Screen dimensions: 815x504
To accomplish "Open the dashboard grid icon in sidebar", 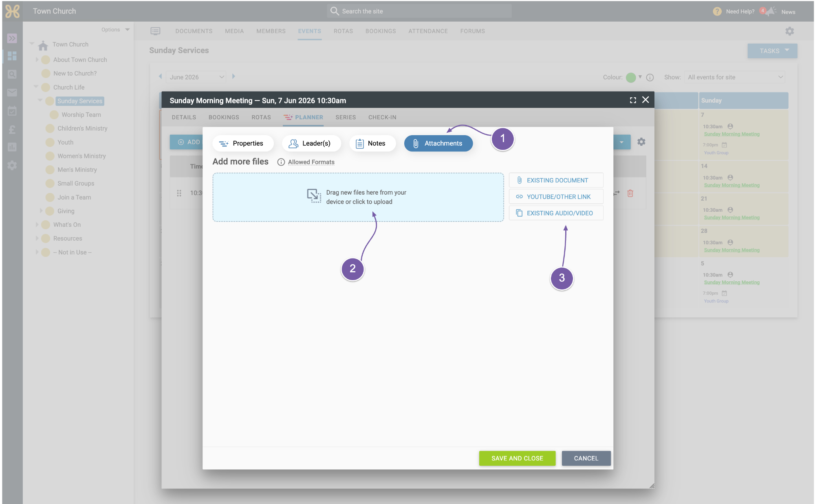I will click(x=12, y=56).
